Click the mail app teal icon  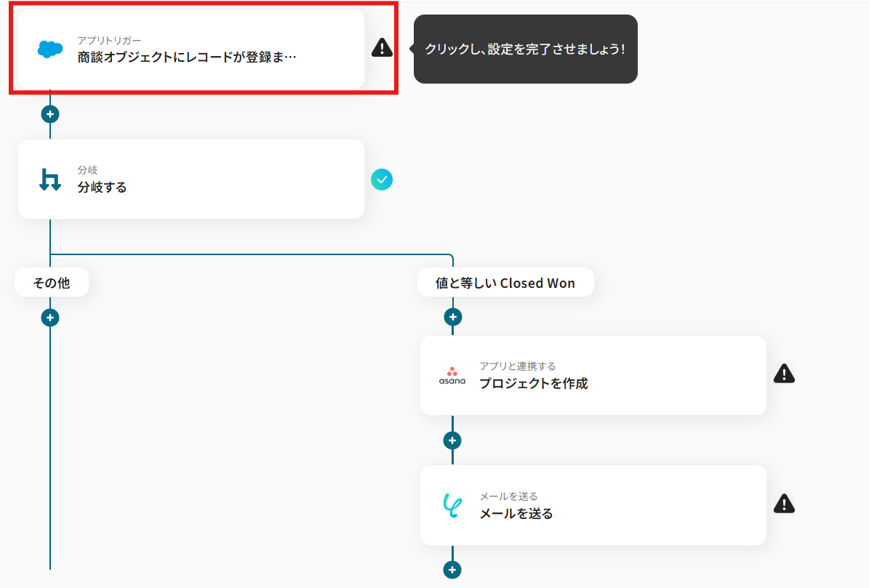point(452,505)
